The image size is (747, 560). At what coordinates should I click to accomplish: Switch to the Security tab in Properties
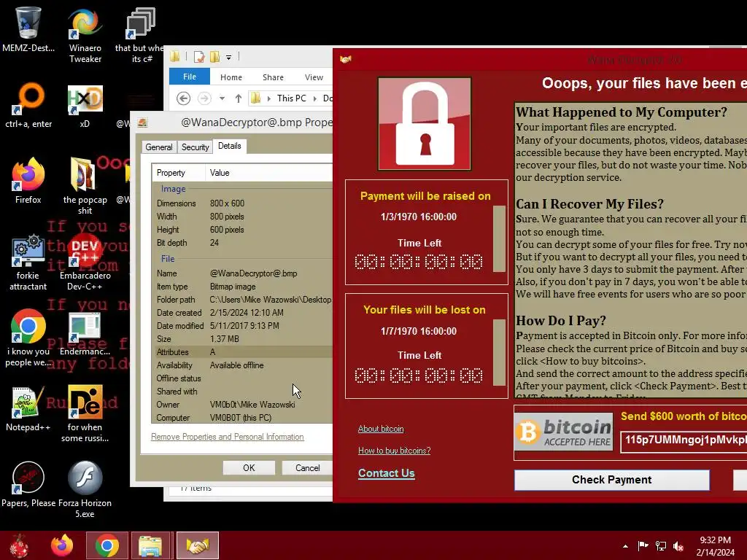tap(196, 147)
